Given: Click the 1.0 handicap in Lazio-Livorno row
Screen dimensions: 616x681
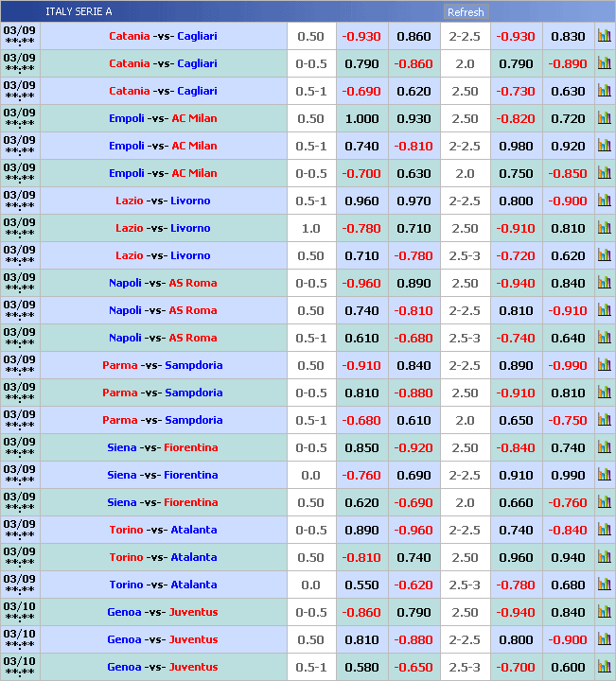Looking at the screenshot, I should [311, 229].
